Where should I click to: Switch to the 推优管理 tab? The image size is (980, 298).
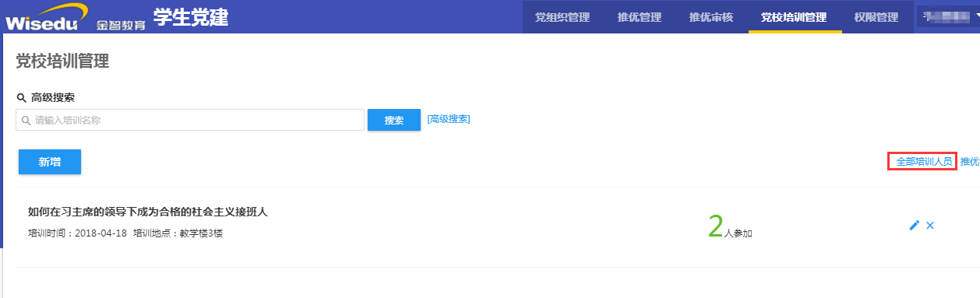(639, 17)
